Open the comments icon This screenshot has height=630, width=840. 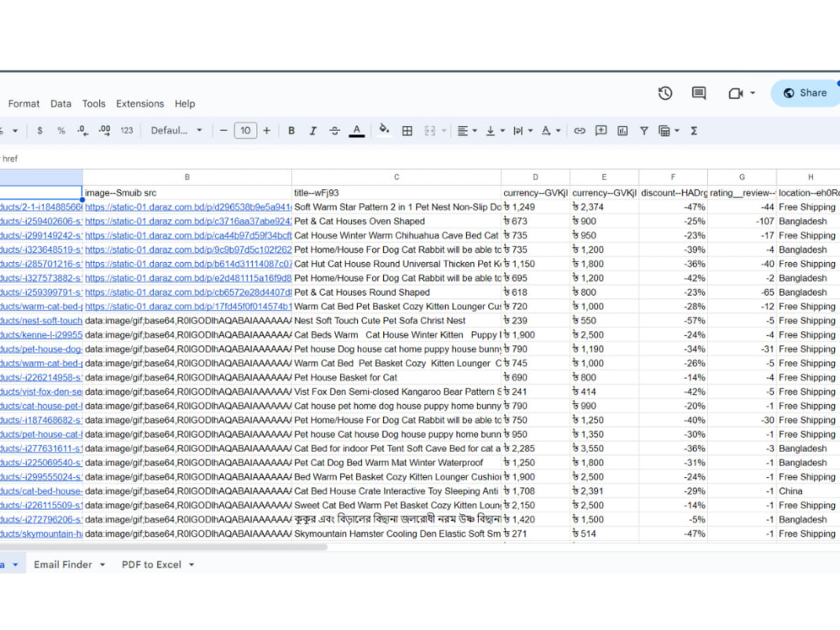(x=699, y=93)
